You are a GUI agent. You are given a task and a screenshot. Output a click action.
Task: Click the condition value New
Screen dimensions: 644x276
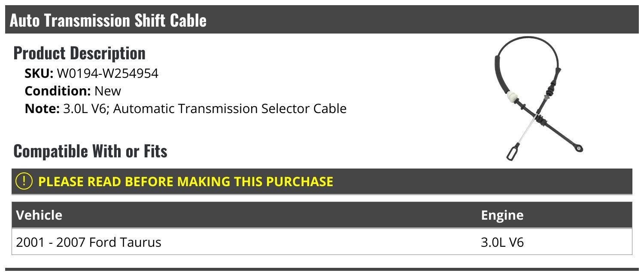108,91
